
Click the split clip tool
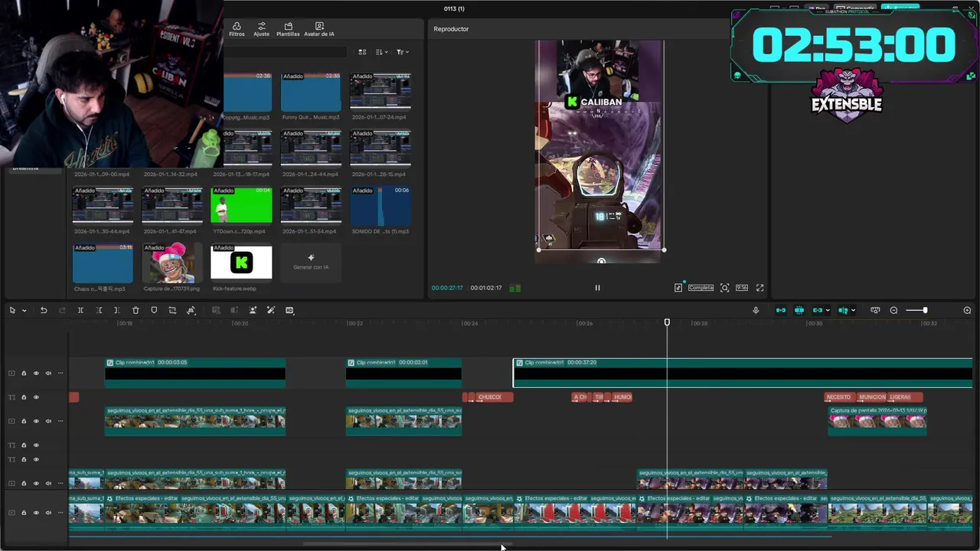(x=80, y=310)
